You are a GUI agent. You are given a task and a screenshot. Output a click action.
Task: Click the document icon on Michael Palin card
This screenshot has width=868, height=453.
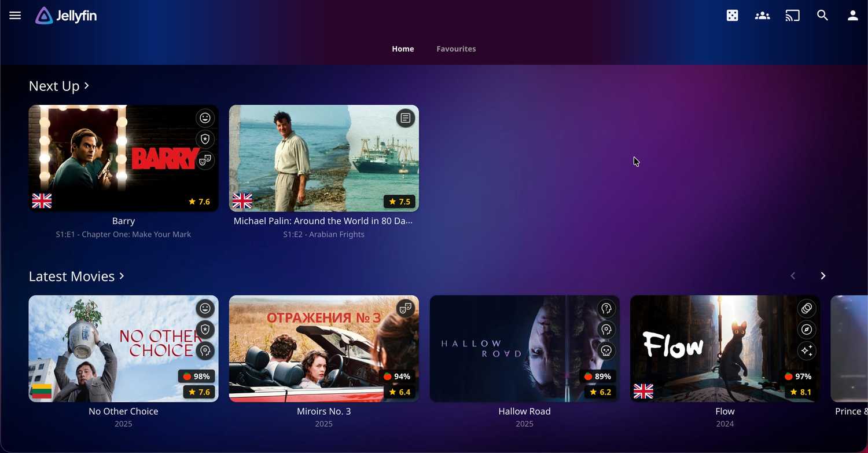click(406, 118)
